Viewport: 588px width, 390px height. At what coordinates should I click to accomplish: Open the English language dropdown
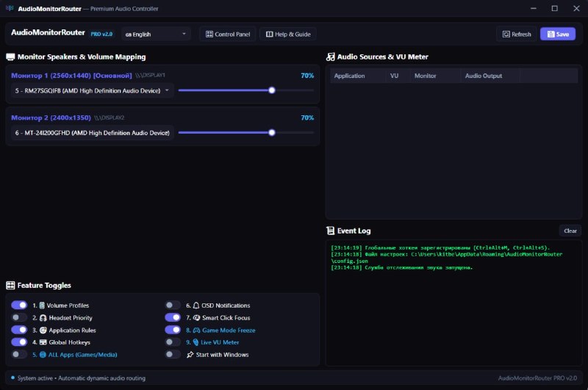coord(156,34)
